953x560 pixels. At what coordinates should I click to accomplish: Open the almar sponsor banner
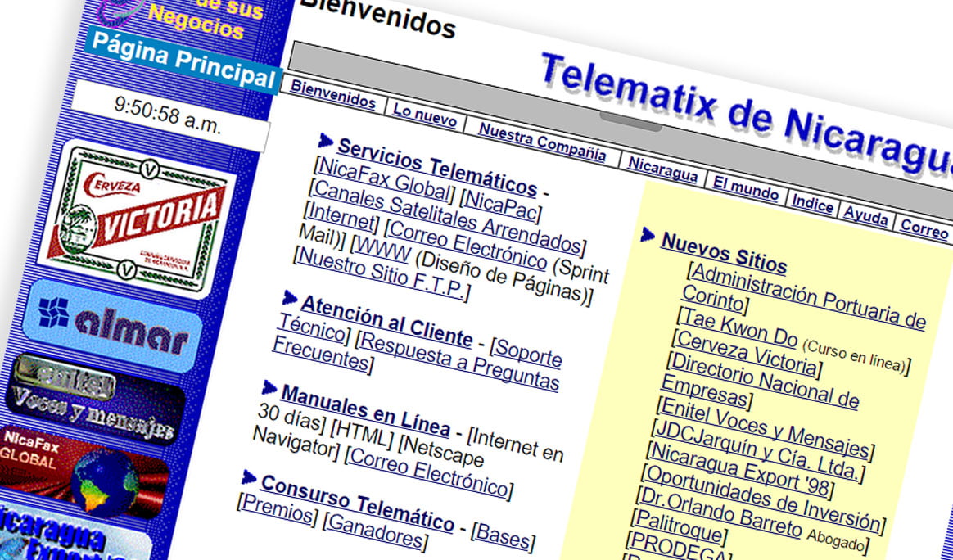pyautogui.click(x=112, y=325)
